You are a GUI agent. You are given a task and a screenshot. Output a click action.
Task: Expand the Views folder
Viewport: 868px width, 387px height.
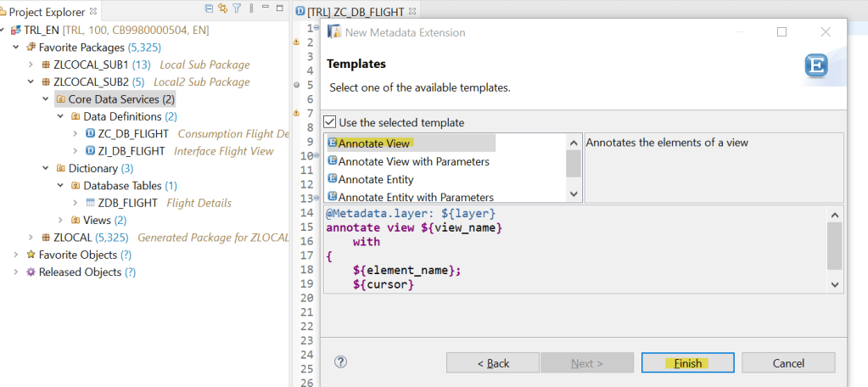[61, 220]
